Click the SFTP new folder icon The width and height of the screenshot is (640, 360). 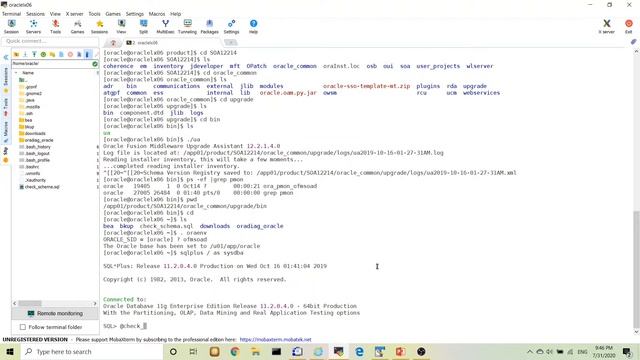coord(52,54)
